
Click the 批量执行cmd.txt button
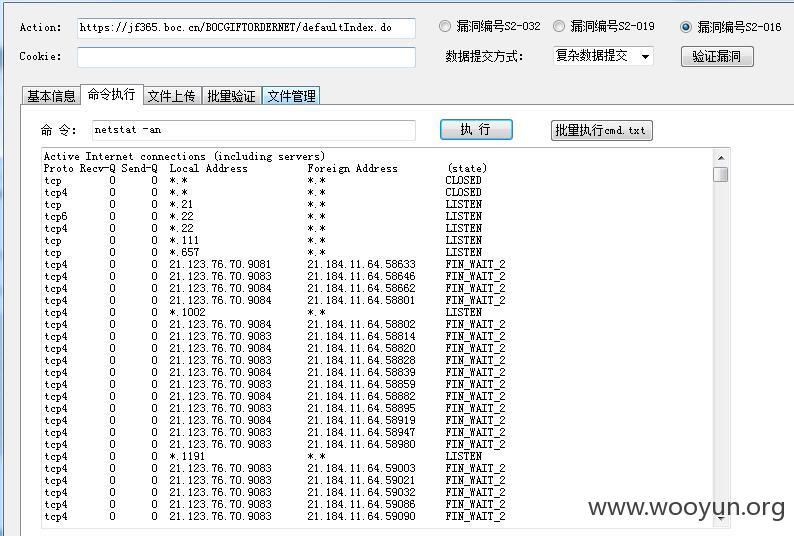point(601,130)
